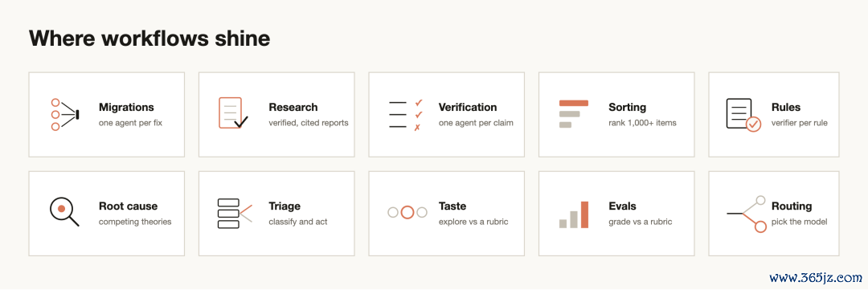Click the 'one agent per claim' text
The image size is (868, 290).
point(476,123)
